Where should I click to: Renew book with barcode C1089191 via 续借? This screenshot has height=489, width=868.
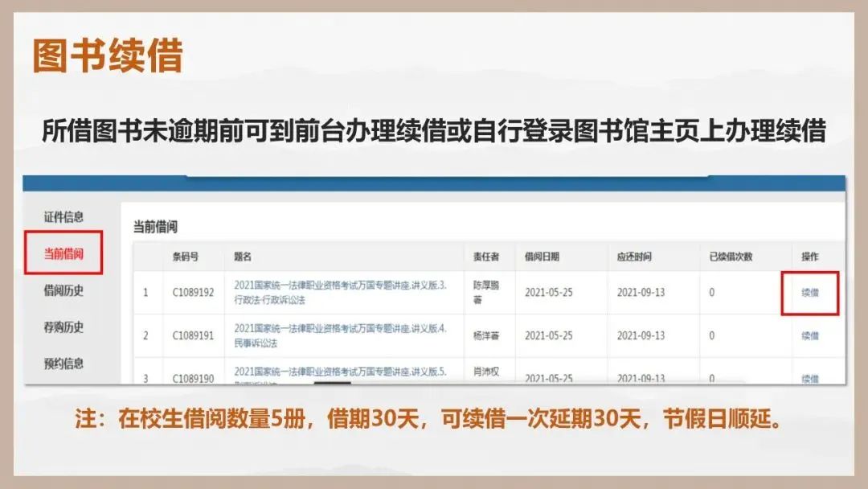click(810, 336)
